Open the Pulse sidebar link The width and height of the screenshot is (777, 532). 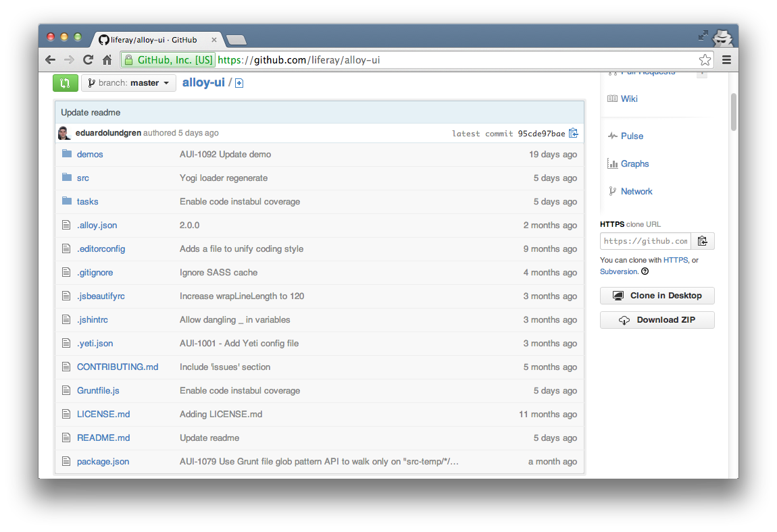pyautogui.click(x=632, y=136)
